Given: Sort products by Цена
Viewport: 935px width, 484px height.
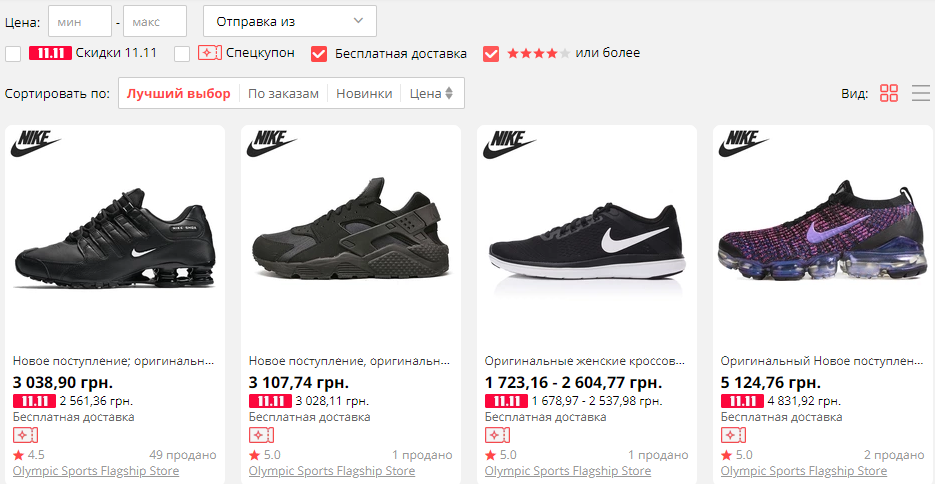Looking at the screenshot, I should 431,93.
